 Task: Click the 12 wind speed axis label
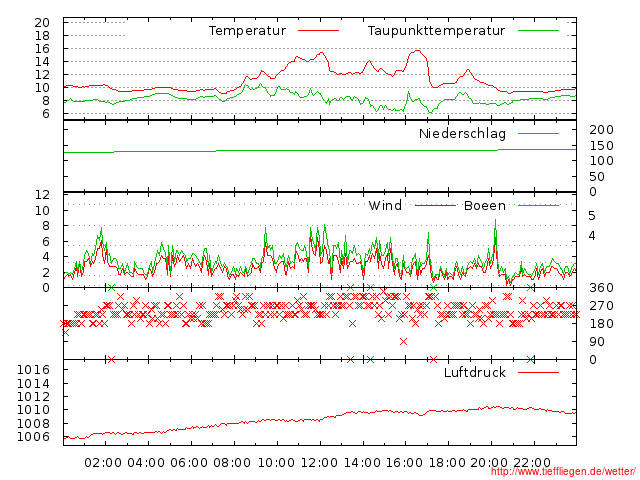coord(42,195)
